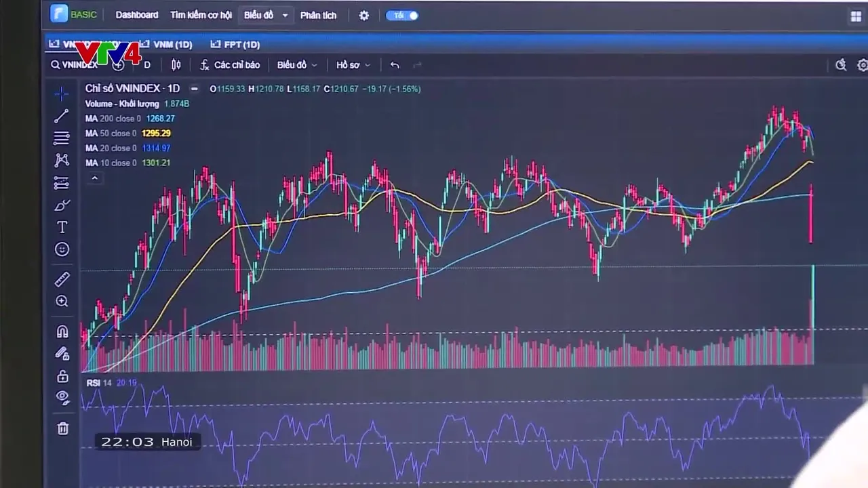Open the Hồ sơ dropdown
Viewport: 868px width, 488px height.
[x=353, y=65]
